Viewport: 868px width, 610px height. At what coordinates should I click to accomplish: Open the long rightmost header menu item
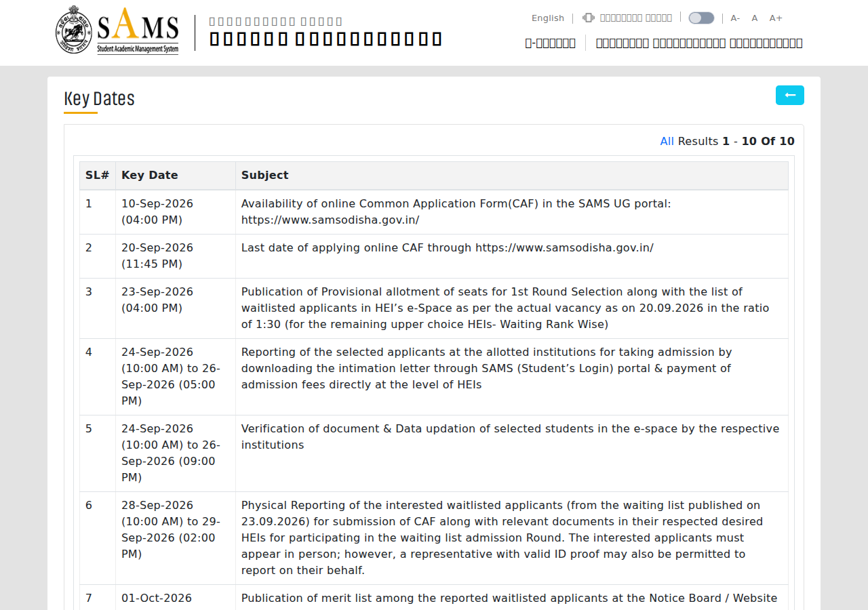click(699, 43)
